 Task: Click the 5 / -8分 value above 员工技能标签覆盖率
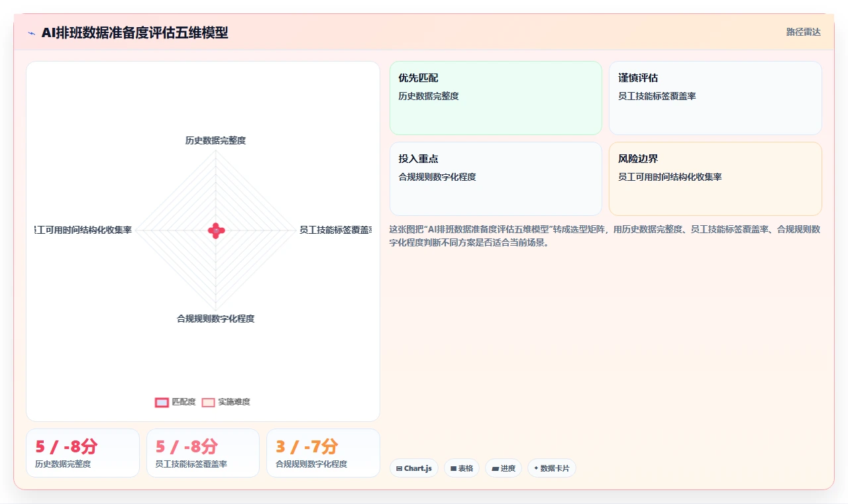[186, 446]
